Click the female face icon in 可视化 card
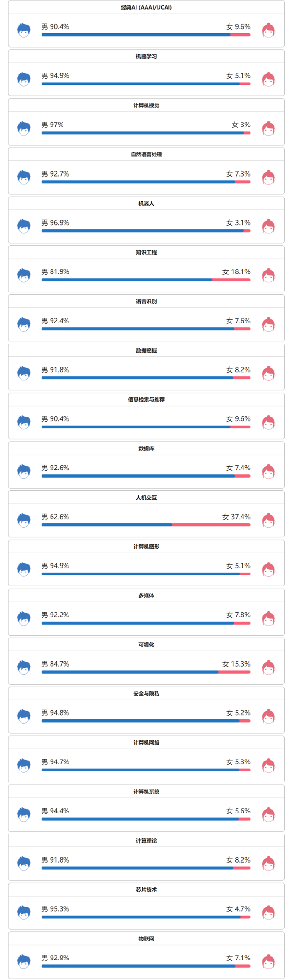This screenshot has width=294, height=980. point(269,667)
